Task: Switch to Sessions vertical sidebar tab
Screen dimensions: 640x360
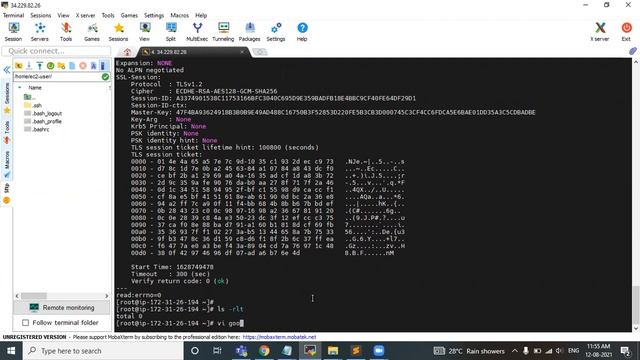Action: (7, 97)
